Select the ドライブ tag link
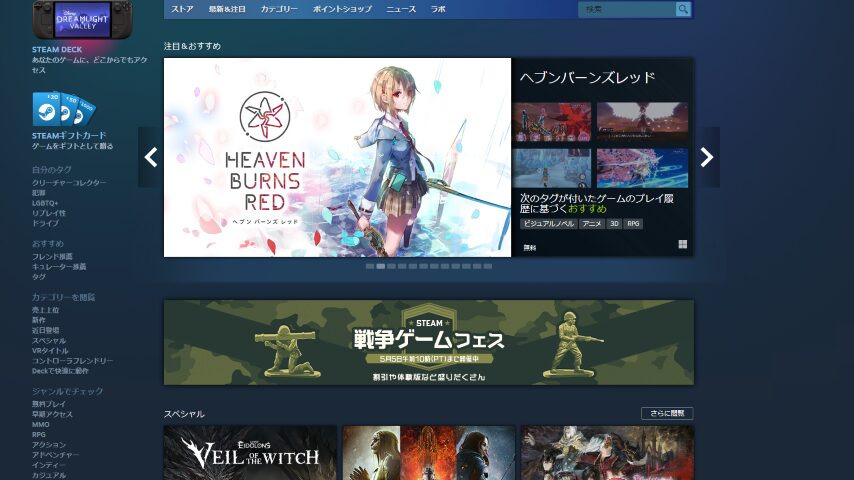Screen dimensions: 854x480 (45, 223)
